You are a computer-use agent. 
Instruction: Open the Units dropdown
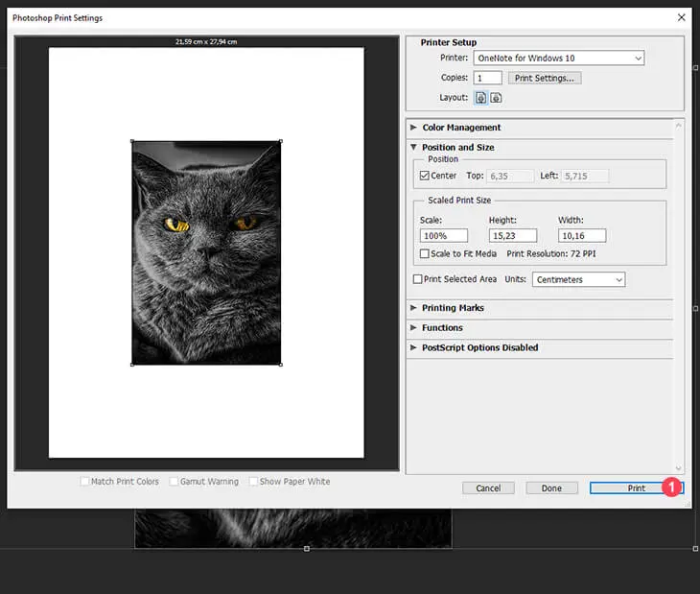pyautogui.click(x=578, y=279)
